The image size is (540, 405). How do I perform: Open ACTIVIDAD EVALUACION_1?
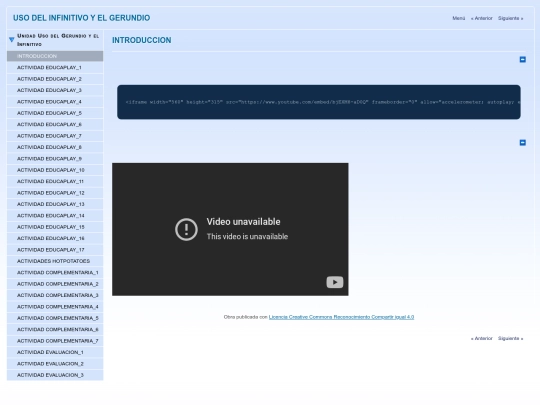[x=55, y=352]
